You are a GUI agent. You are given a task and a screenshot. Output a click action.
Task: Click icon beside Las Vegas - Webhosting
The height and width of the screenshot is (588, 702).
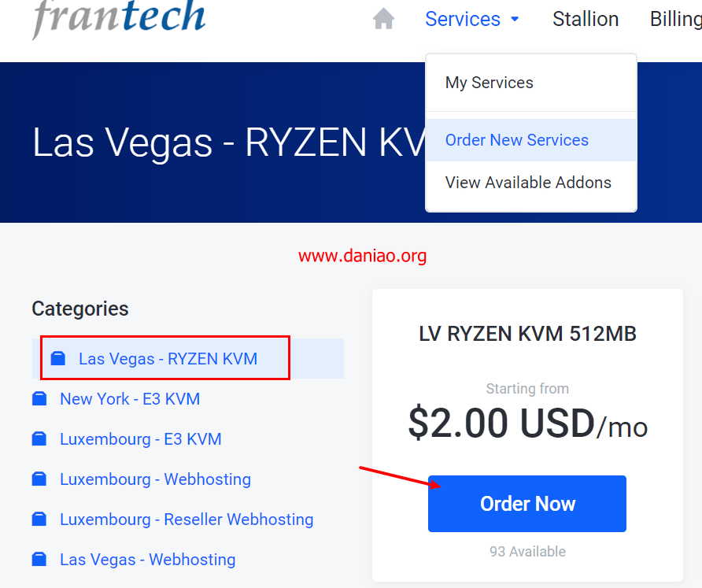click(x=39, y=560)
